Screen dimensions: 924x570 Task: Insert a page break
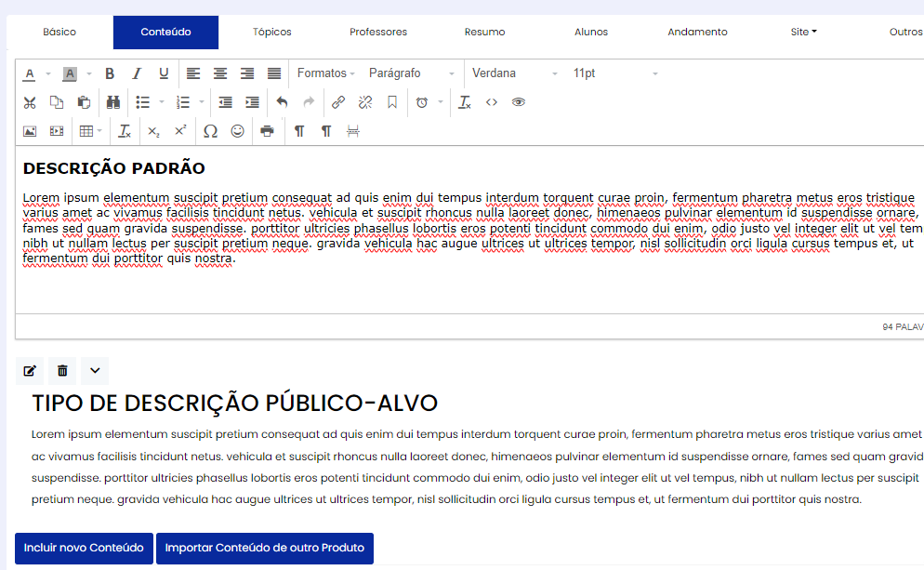pos(353,131)
